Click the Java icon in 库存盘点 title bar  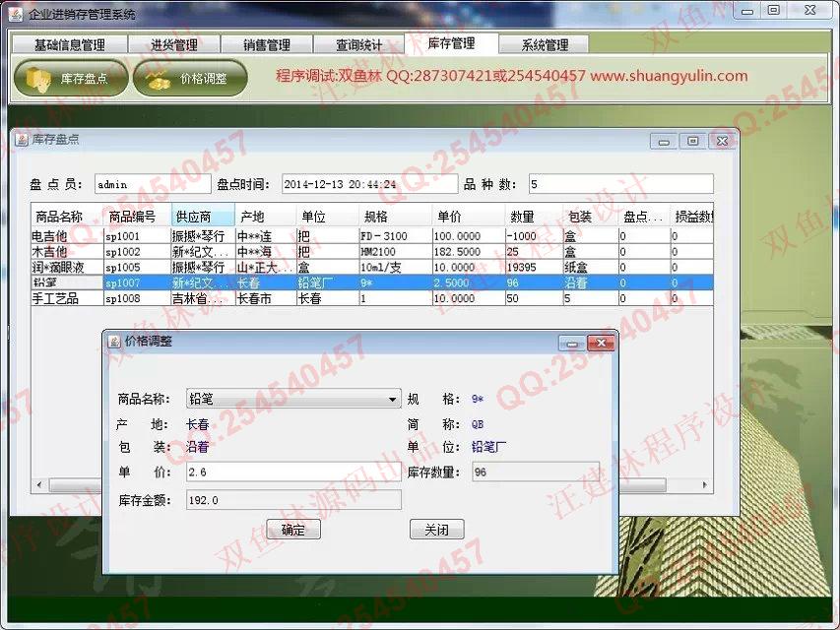coord(22,140)
